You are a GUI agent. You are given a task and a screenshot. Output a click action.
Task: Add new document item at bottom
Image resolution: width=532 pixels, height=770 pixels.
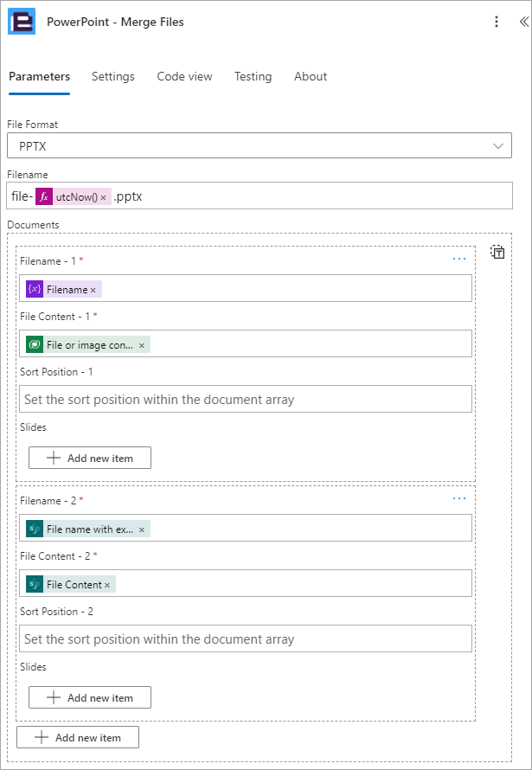pyautogui.click(x=78, y=737)
